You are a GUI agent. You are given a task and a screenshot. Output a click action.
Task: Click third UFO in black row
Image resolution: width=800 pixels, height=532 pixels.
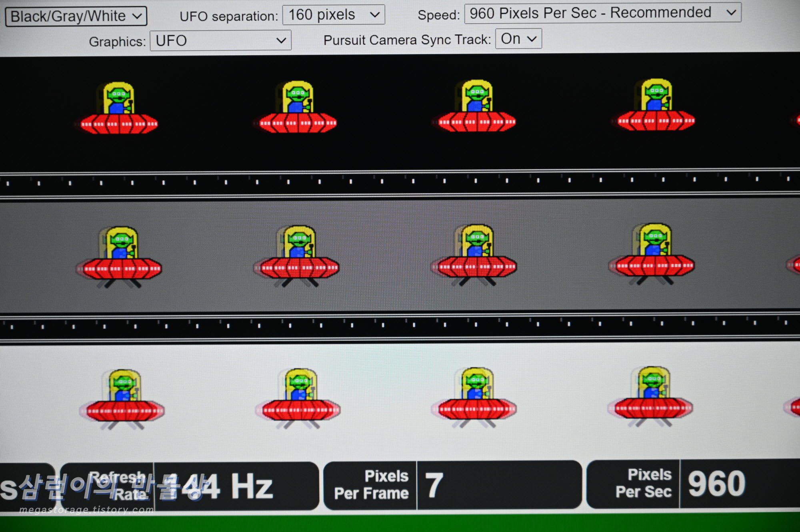[x=476, y=106]
